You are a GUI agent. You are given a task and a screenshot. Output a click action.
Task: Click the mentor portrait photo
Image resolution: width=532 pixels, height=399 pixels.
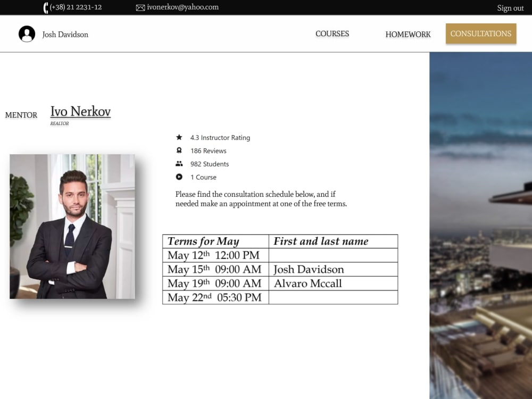point(72,227)
